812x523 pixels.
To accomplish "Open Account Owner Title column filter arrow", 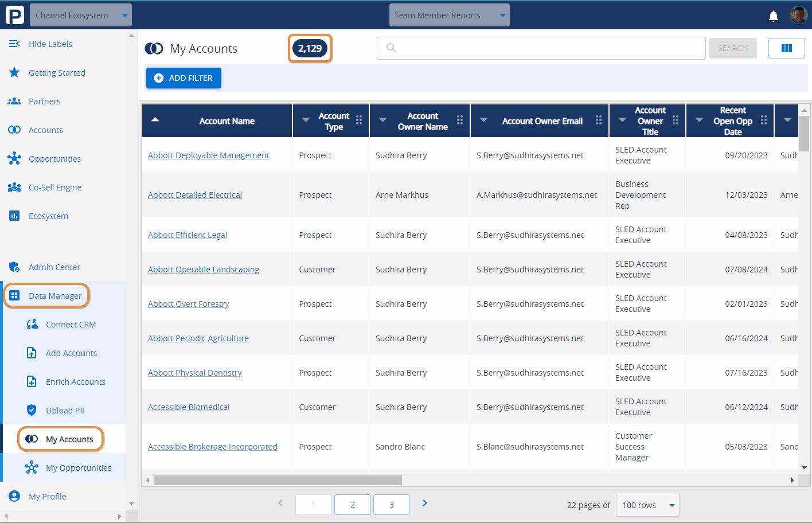I will coord(622,120).
